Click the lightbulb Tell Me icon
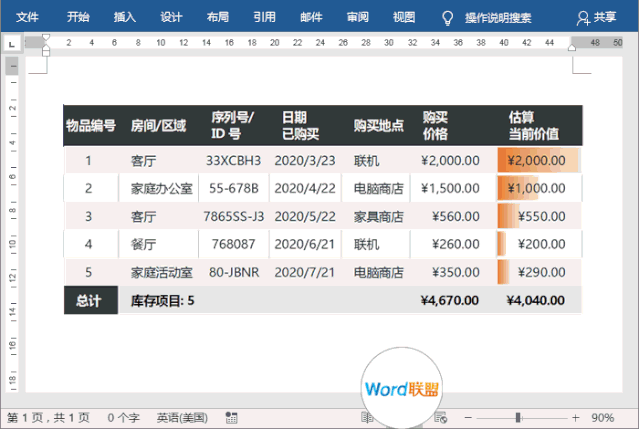The width and height of the screenshot is (639, 429). point(448,17)
